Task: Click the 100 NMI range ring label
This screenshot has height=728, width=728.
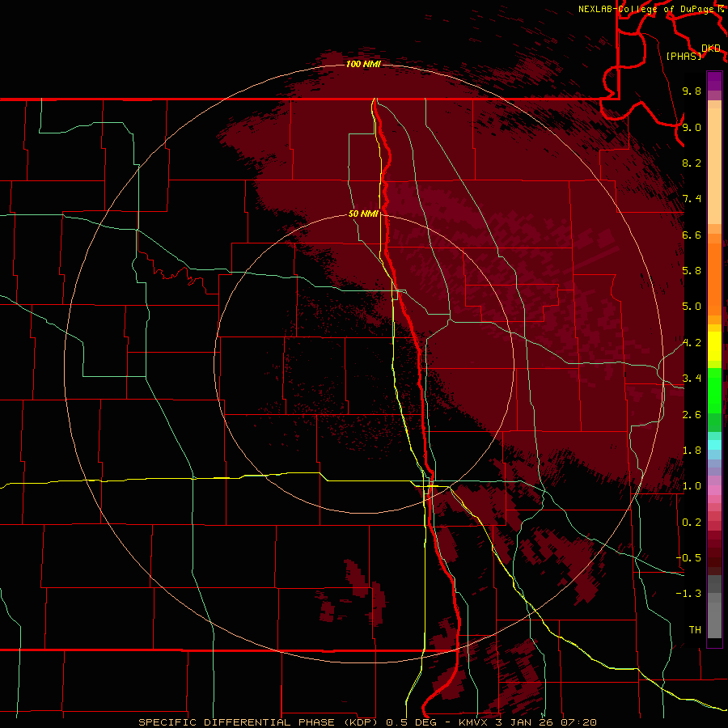Action: click(x=363, y=64)
